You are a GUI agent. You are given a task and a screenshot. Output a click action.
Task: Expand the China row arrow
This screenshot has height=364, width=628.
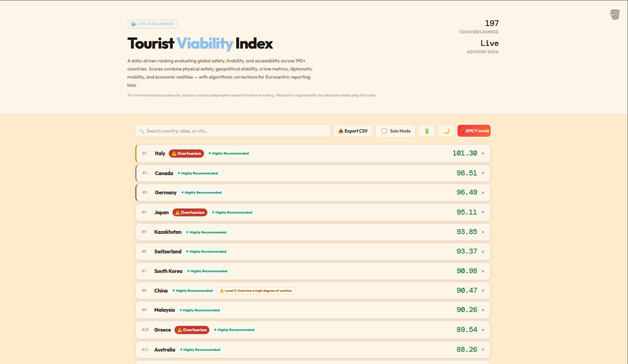(483, 291)
